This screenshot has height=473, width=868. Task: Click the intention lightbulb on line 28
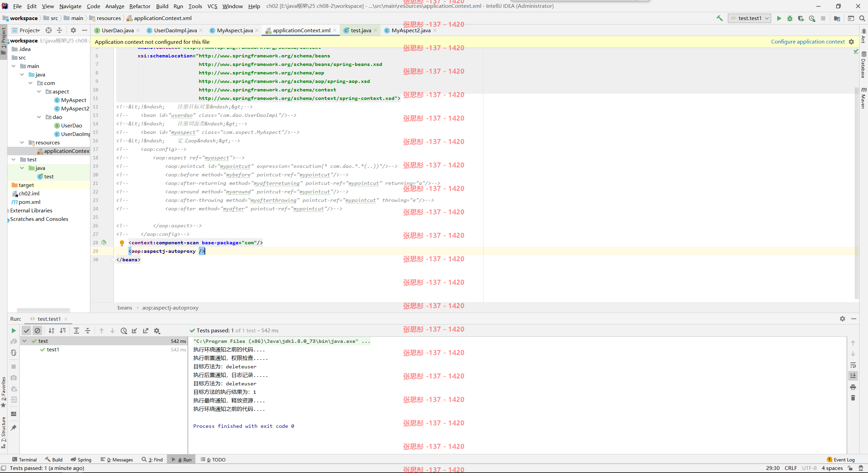122,243
